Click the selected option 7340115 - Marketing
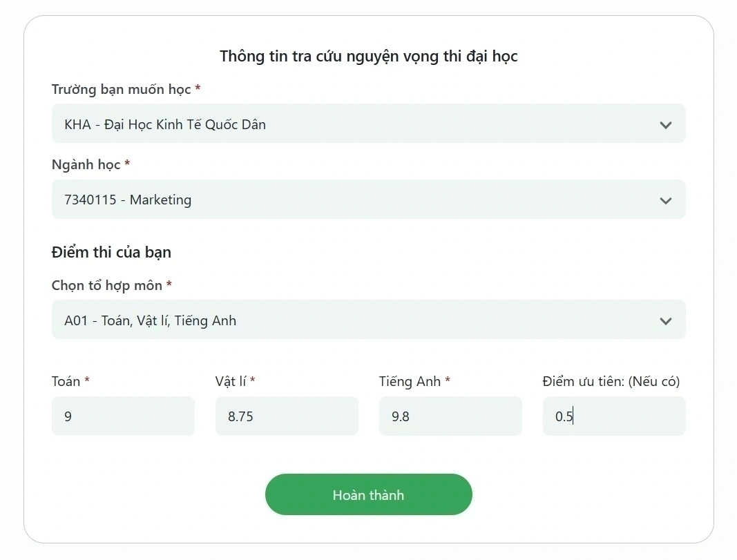This screenshot has height=560, width=737. pyautogui.click(x=128, y=200)
